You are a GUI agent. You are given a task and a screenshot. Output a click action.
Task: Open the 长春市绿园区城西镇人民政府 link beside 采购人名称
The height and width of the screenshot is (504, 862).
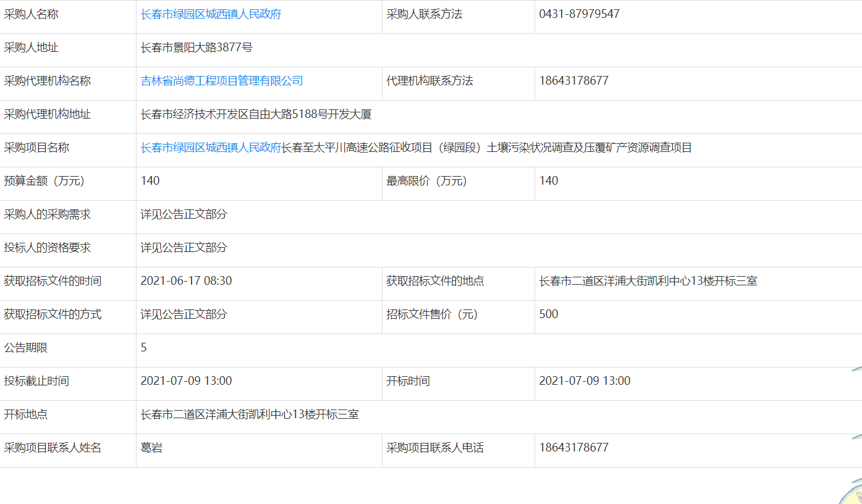(211, 14)
